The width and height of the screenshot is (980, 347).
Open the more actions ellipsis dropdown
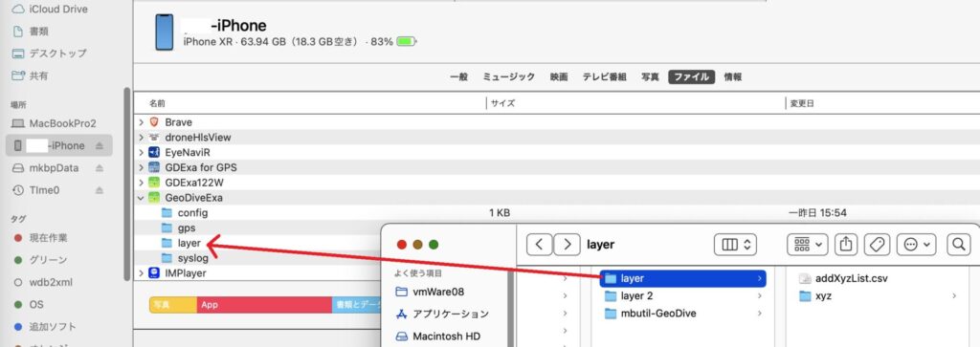[x=916, y=244]
